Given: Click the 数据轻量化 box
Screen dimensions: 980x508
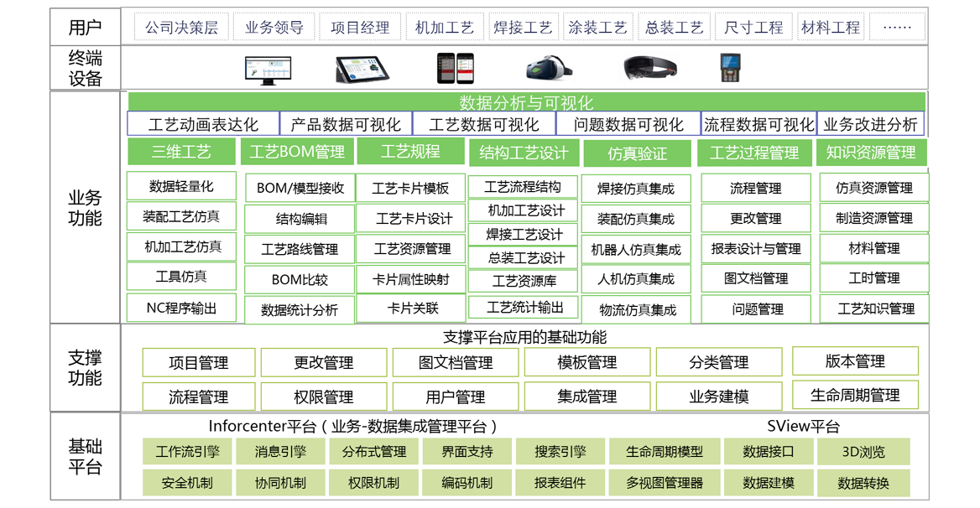Looking at the screenshot, I should [x=181, y=186].
